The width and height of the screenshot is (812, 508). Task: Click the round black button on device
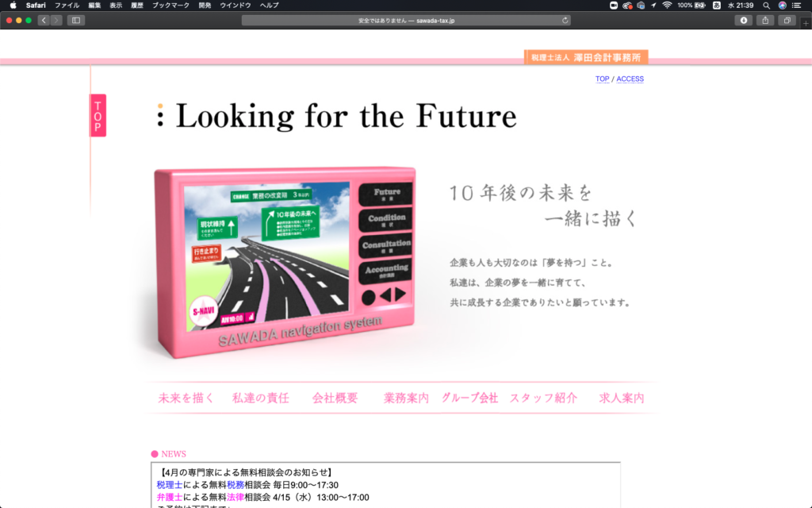tap(368, 298)
